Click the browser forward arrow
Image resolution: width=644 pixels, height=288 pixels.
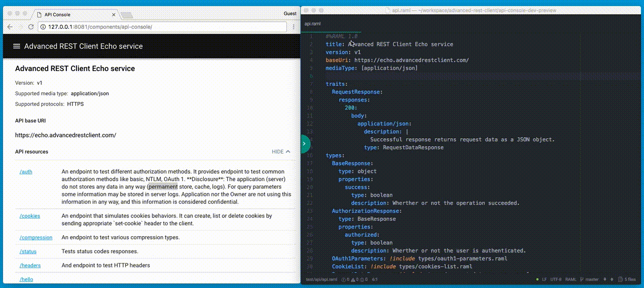click(x=21, y=27)
